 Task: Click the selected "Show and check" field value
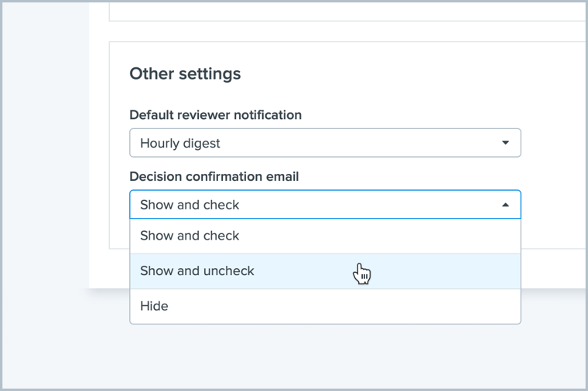click(190, 205)
